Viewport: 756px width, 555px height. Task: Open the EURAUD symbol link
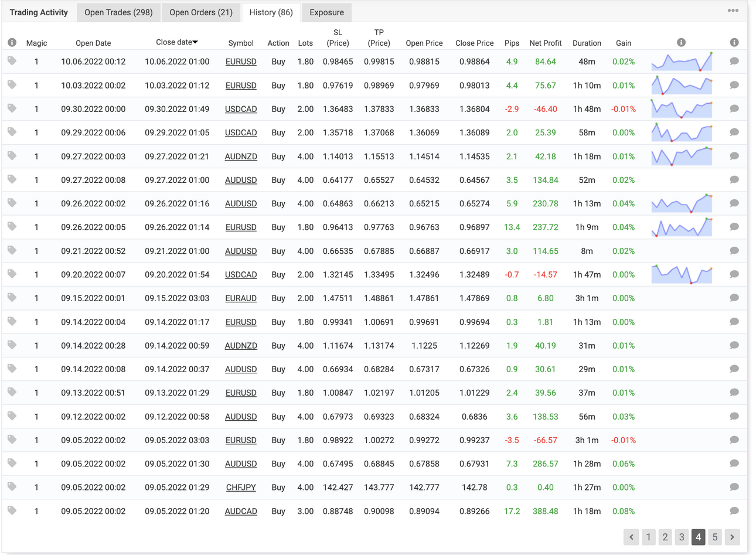pos(241,298)
